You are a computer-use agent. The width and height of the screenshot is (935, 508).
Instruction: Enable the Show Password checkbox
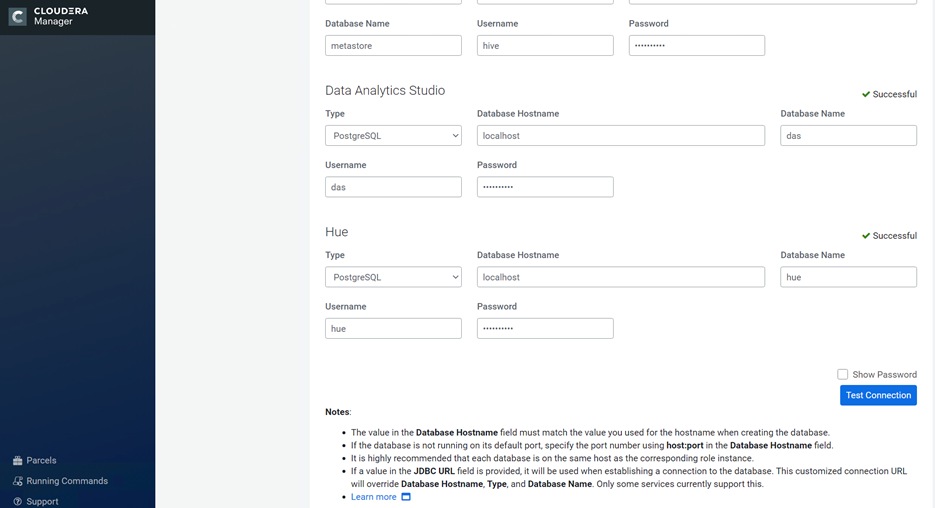(x=843, y=374)
